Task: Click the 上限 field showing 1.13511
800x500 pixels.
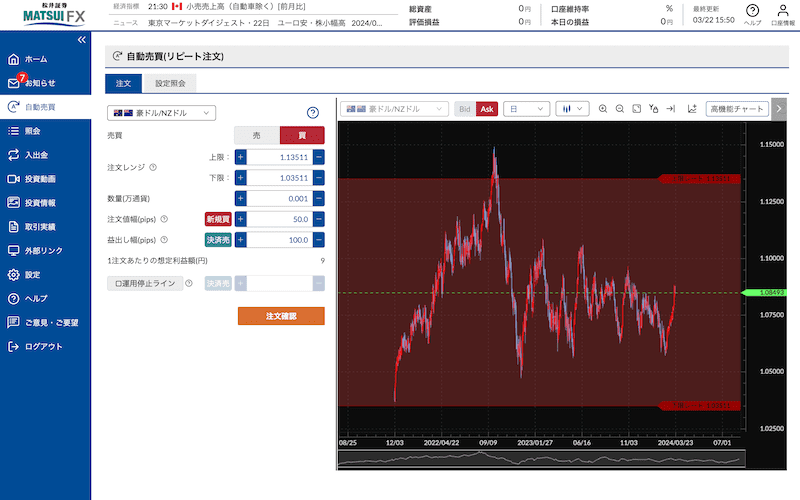Action: (x=280, y=157)
